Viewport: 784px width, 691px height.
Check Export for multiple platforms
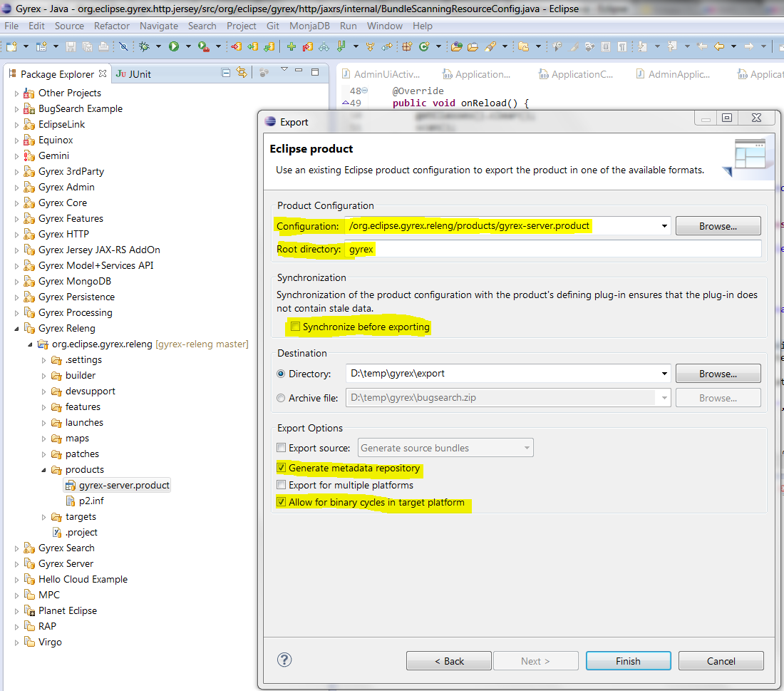(x=282, y=485)
